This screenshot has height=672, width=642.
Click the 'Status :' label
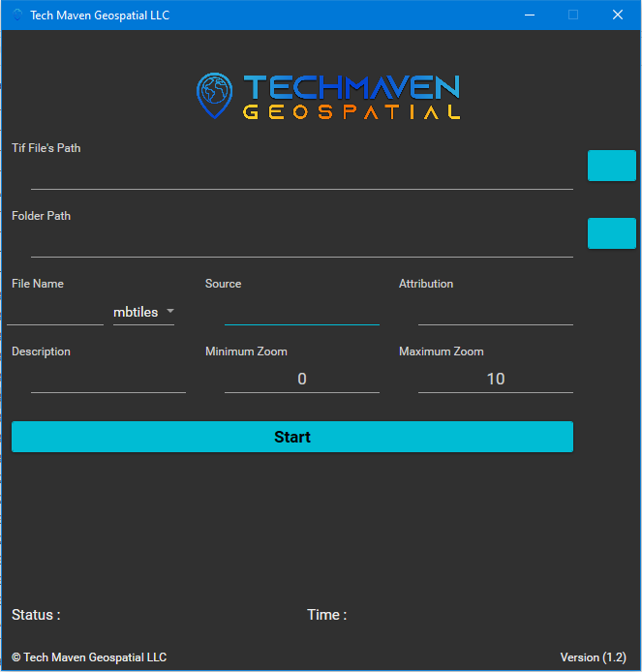tap(36, 615)
